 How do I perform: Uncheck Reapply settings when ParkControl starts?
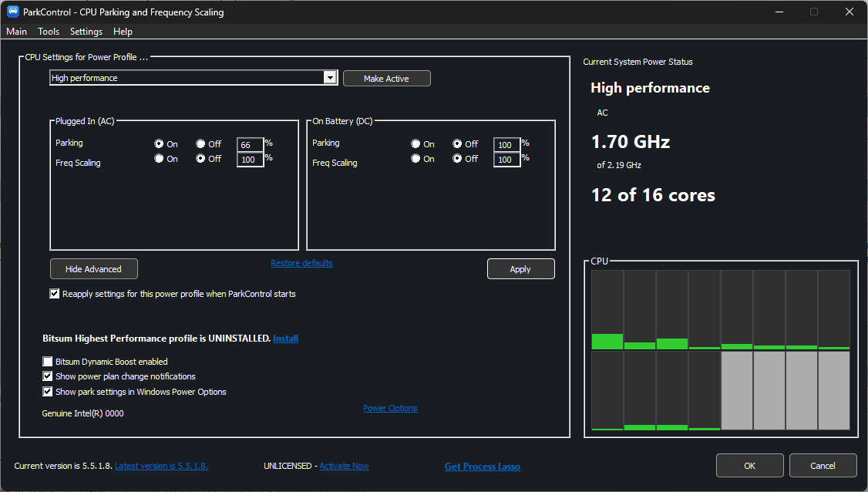pos(54,294)
